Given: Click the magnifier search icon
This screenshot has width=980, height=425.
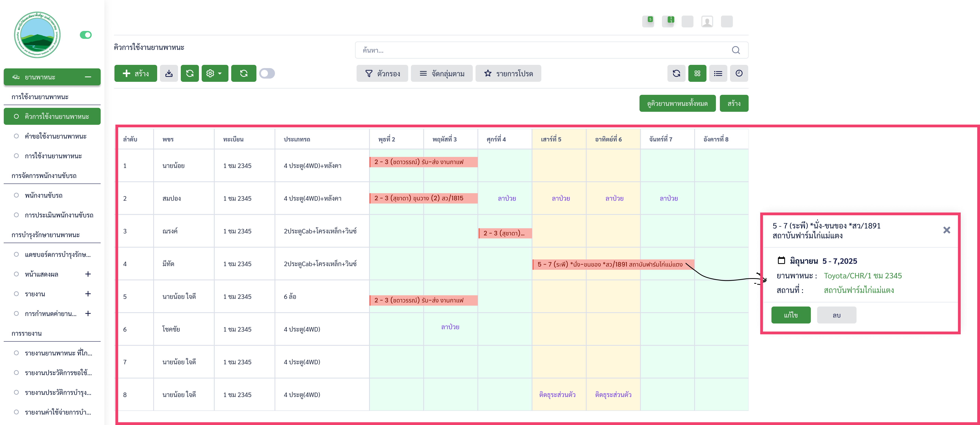Looking at the screenshot, I should pyautogui.click(x=736, y=50).
